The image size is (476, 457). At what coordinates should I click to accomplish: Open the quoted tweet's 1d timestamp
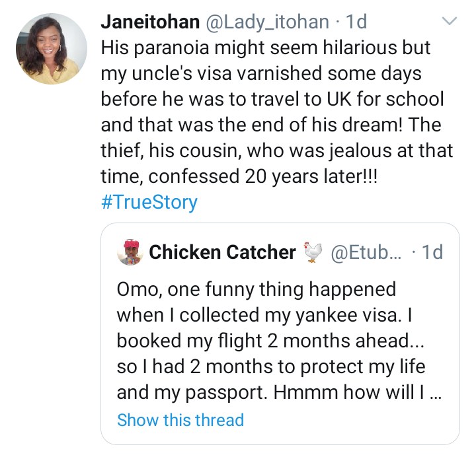429,252
